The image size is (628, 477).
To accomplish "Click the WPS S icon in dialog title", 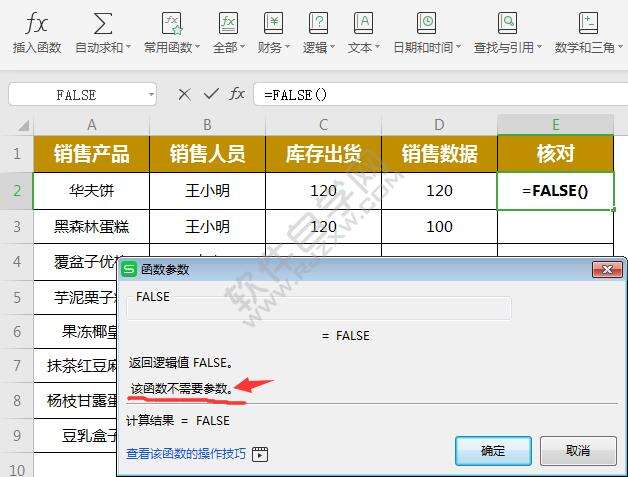I will click(x=129, y=269).
